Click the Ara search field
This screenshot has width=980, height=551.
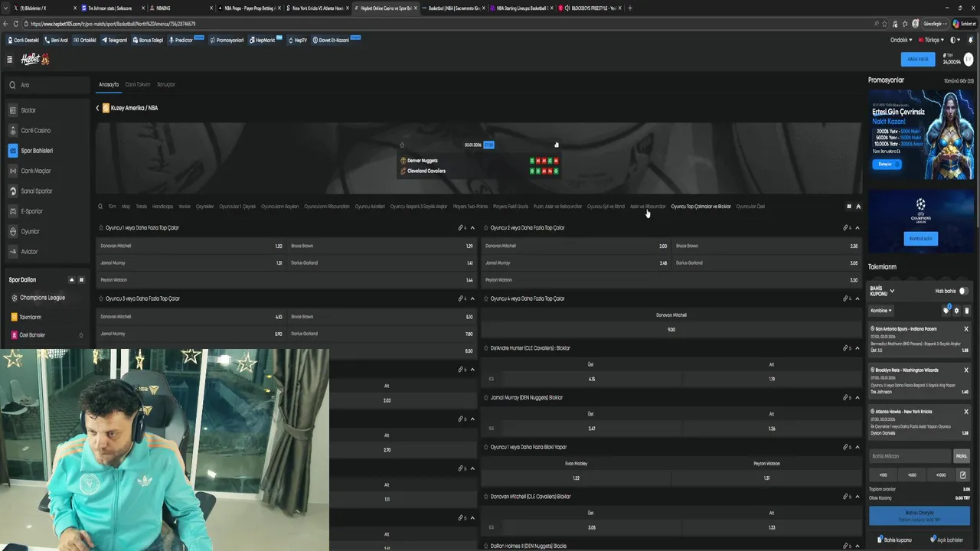click(x=47, y=85)
